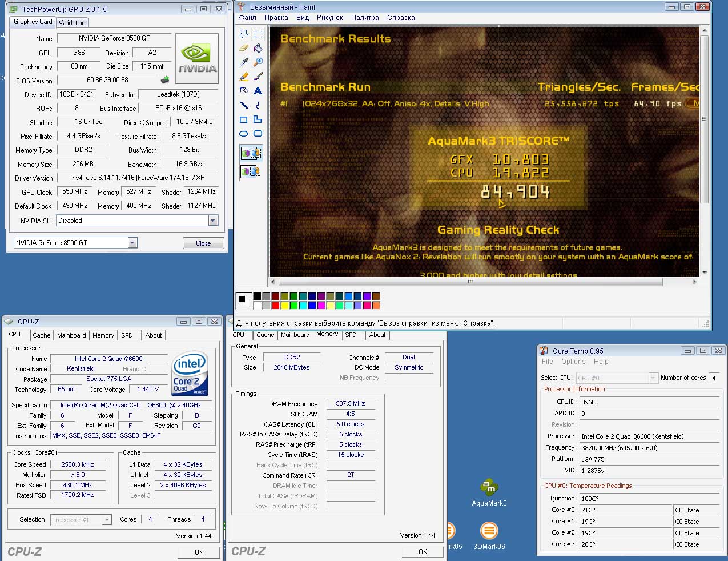Open the Файл menu in Paint

point(248,18)
